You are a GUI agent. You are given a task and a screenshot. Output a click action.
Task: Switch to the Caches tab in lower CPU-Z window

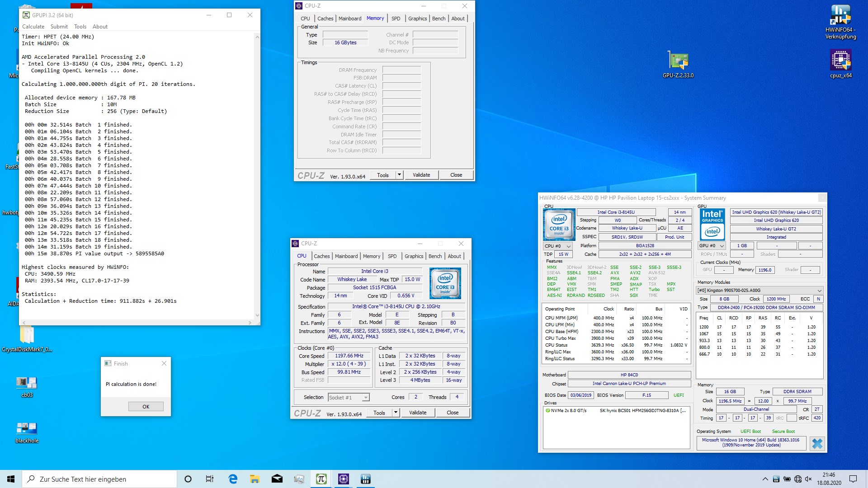(321, 256)
